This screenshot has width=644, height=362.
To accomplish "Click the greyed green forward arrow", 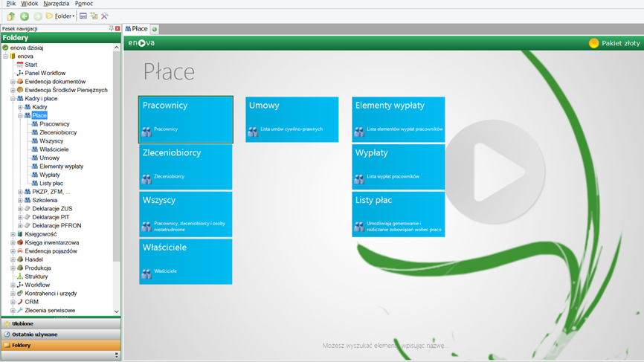I will click(x=38, y=16).
